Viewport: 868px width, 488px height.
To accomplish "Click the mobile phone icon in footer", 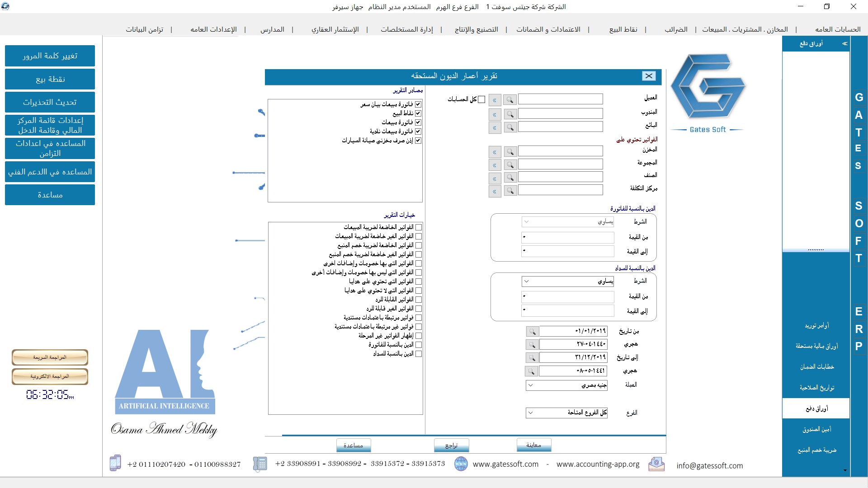I will (115, 463).
